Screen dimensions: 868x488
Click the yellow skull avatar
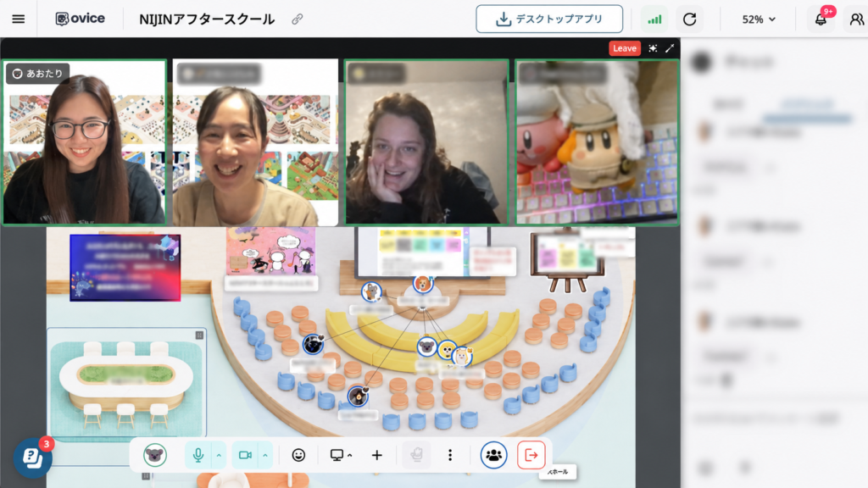click(447, 350)
